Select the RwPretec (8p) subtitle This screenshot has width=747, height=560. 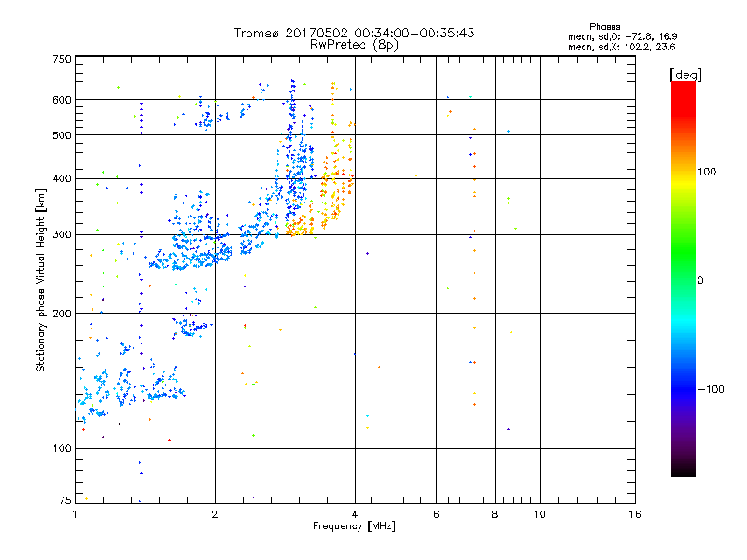pyautogui.click(x=354, y=45)
